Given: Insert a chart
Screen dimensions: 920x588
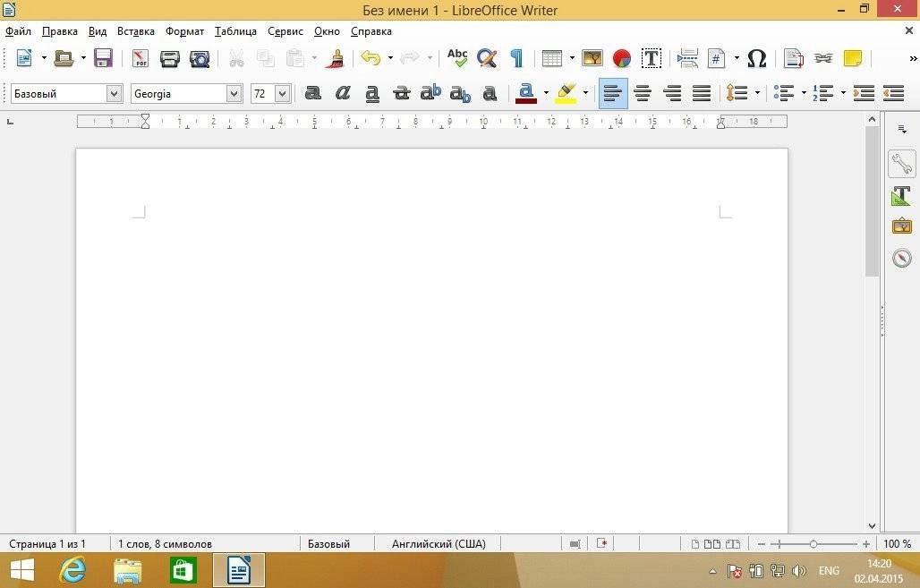Looking at the screenshot, I should (x=622, y=58).
